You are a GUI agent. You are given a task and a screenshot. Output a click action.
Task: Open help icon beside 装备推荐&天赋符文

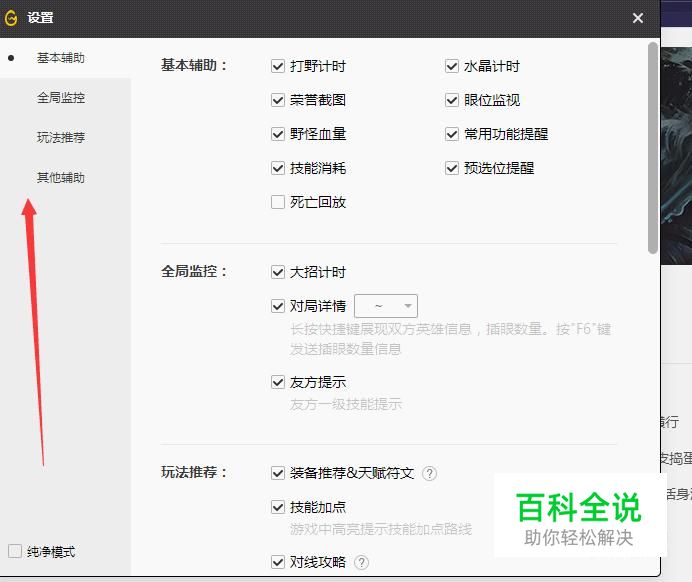pyautogui.click(x=429, y=473)
